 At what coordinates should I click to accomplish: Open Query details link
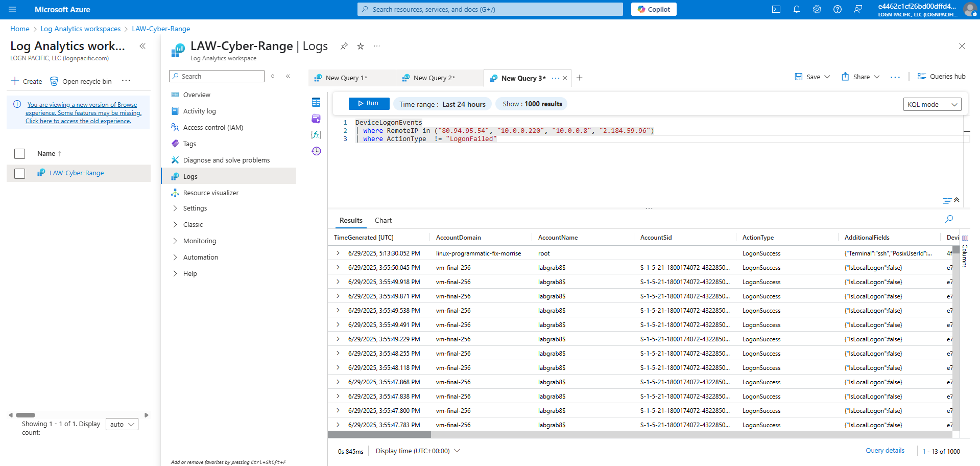pos(885,450)
